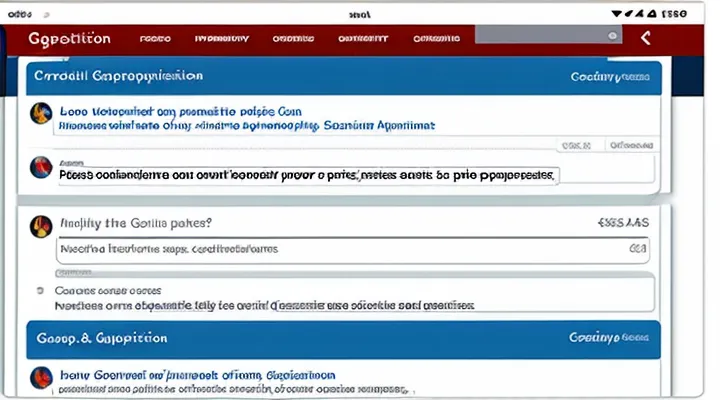Screen dimensions: 720x400
Task: Click the avatar in the bottom post
Action: tap(42, 376)
